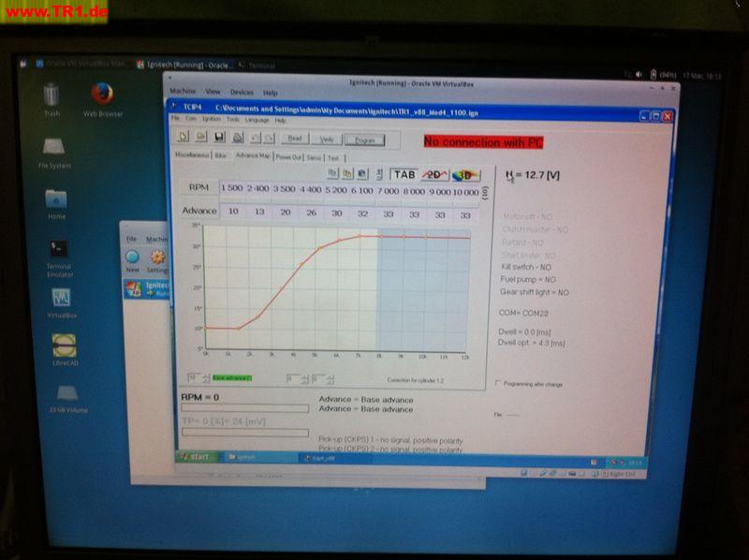
Task: Select the Advance Map tab
Action: [x=253, y=155]
